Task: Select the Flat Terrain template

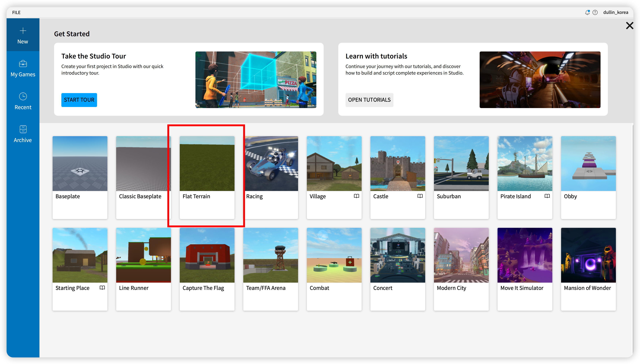Action: coord(207,177)
